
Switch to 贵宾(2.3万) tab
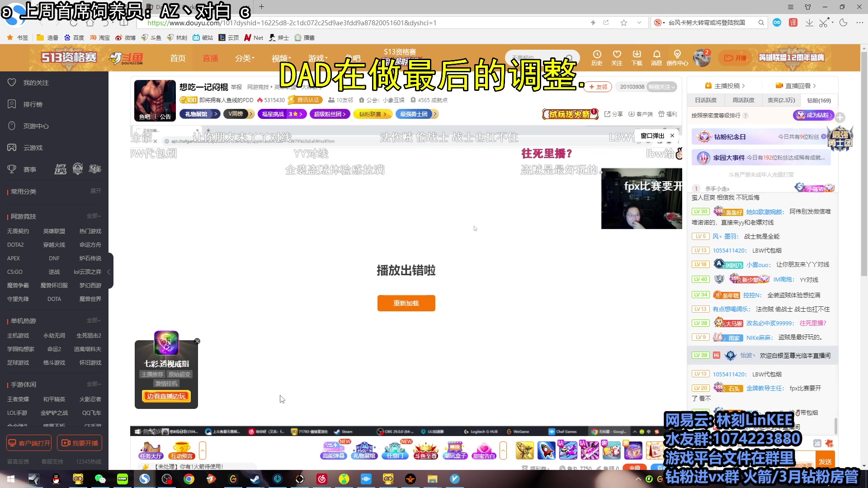tap(781, 100)
